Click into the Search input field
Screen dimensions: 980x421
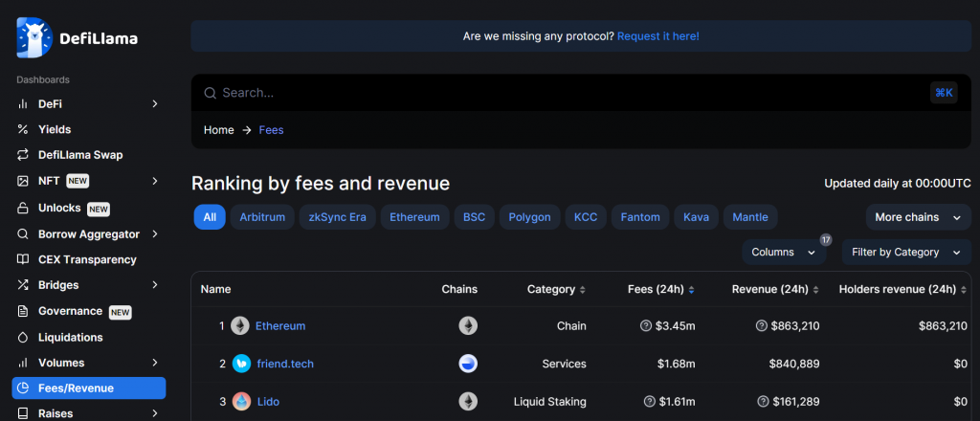point(581,93)
